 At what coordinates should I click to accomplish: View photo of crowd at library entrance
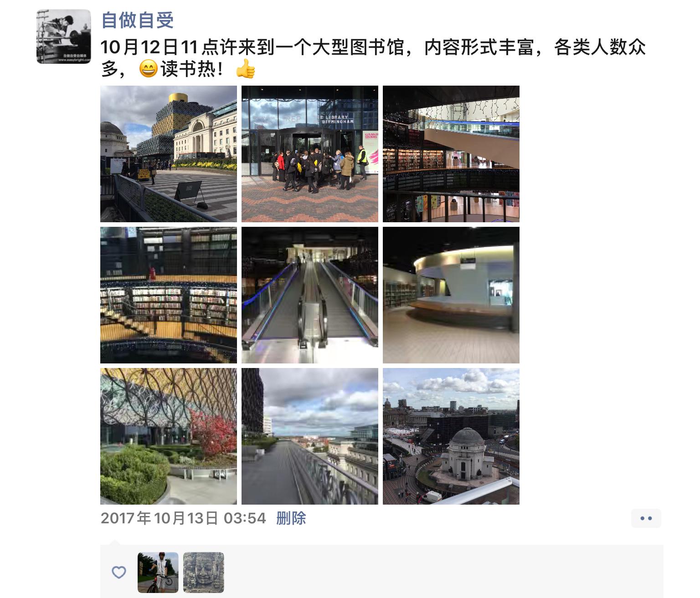click(310, 154)
